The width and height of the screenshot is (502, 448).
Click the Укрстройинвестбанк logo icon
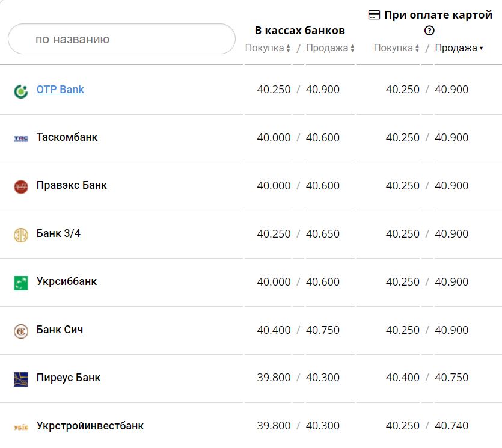(21, 426)
